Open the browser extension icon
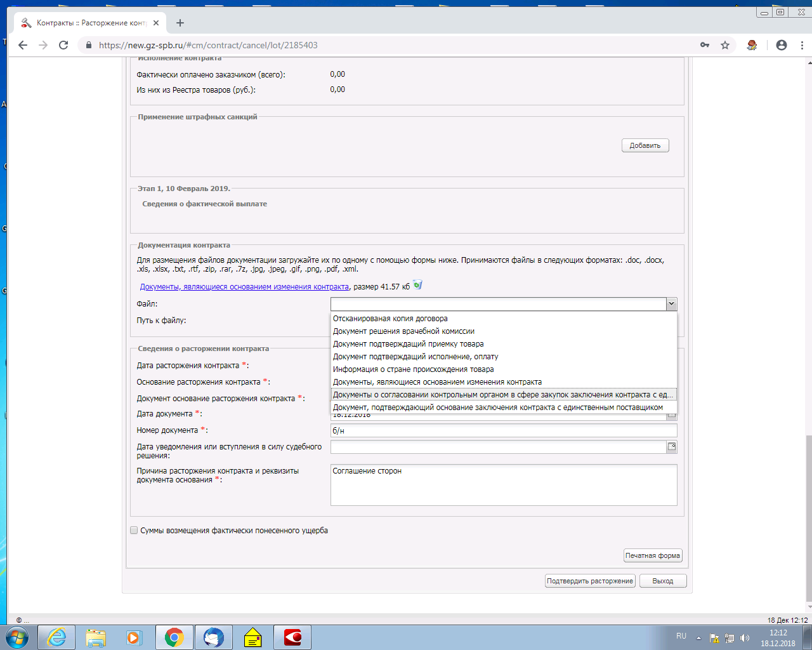This screenshot has width=812, height=650. [x=752, y=45]
